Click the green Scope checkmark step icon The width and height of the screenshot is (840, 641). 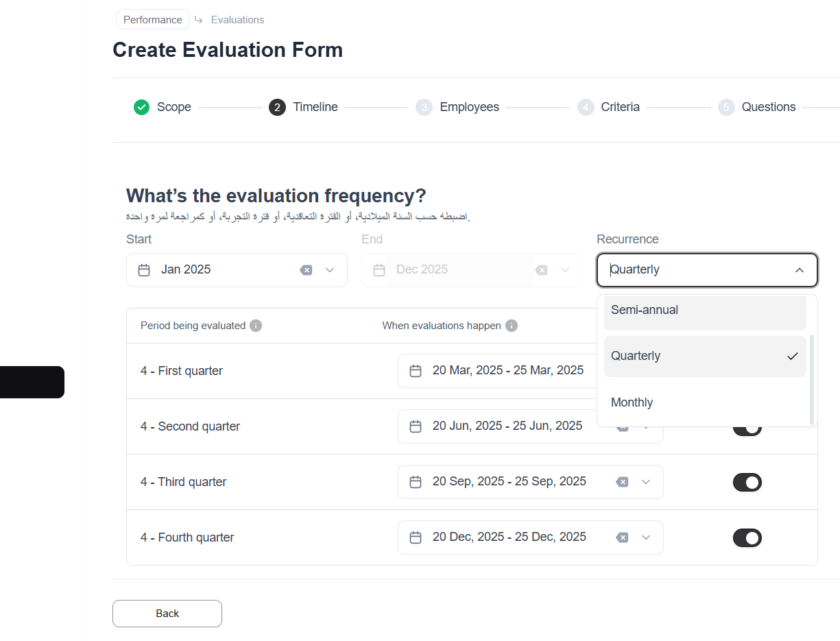pyautogui.click(x=141, y=107)
